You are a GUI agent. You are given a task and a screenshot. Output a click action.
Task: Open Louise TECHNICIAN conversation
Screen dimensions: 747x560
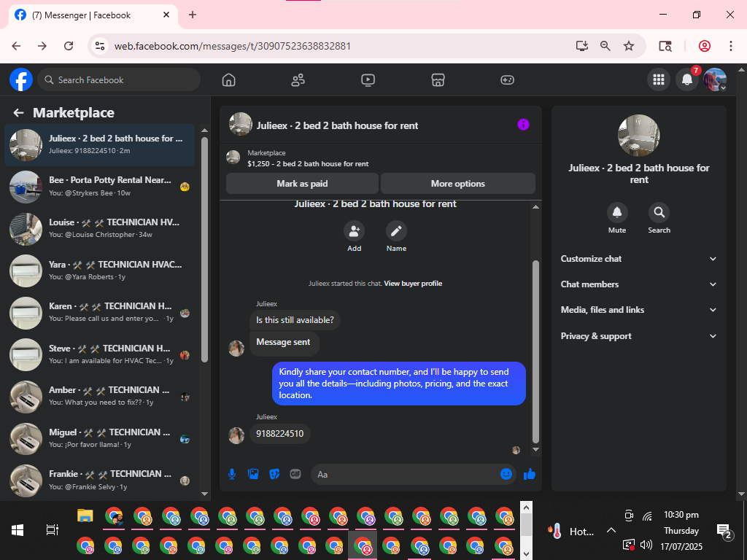(x=99, y=228)
